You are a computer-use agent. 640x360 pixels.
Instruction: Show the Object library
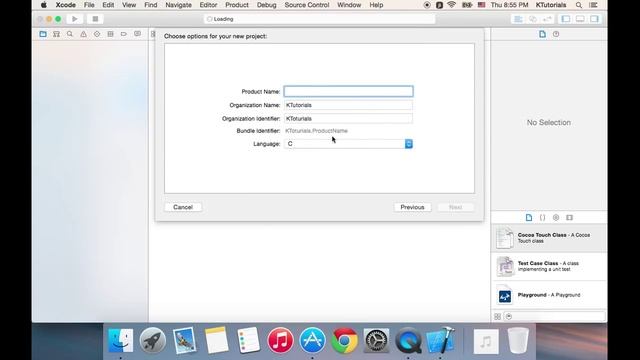(556, 218)
